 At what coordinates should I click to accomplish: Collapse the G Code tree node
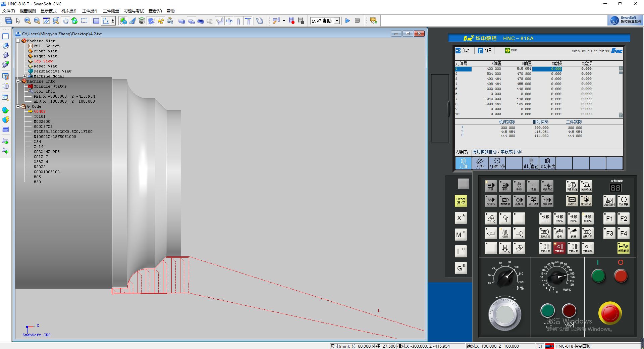(18, 106)
